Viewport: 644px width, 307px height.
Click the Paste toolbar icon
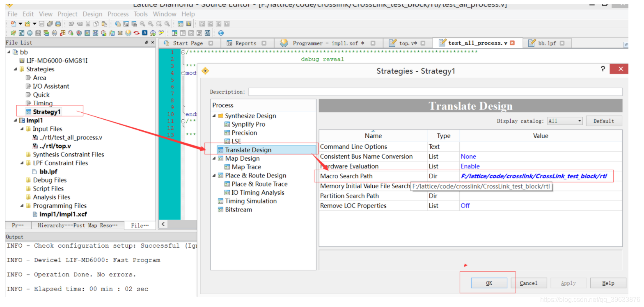click(x=104, y=24)
